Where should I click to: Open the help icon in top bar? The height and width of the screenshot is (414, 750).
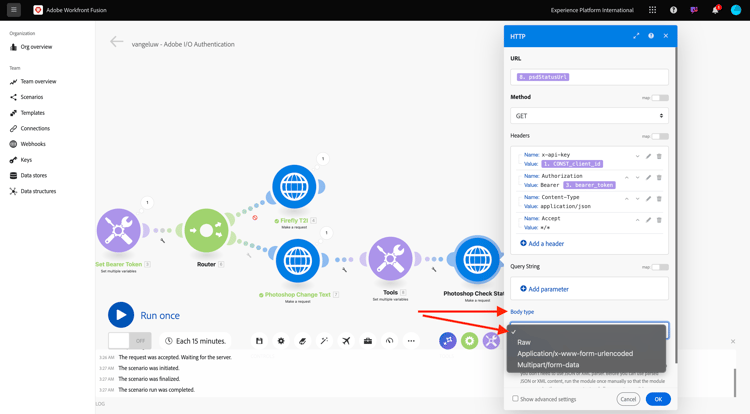point(673,10)
